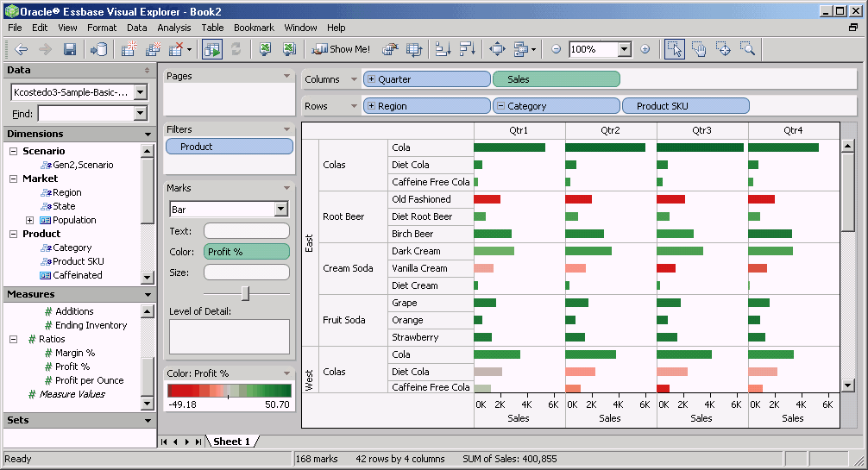Click the save floppy disk icon

tap(69, 49)
